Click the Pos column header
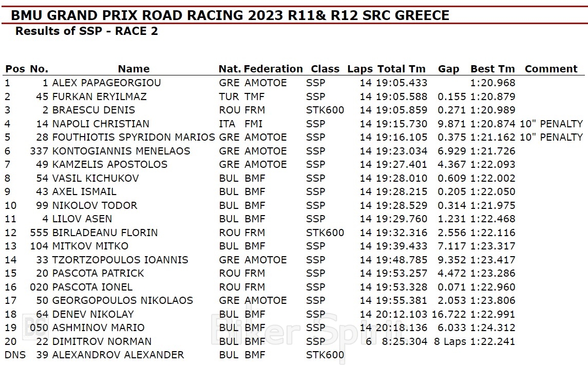This screenshot has height=366, width=588. coord(15,69)
